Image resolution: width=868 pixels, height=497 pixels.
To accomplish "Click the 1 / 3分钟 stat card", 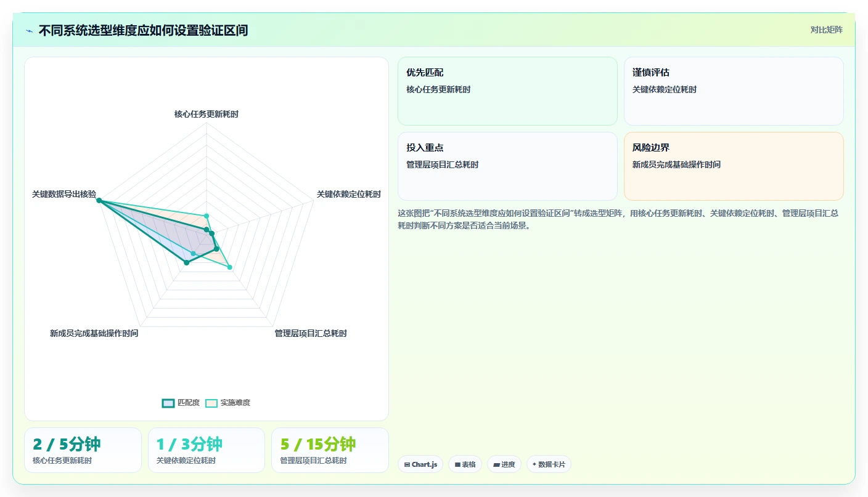I will tap(207, 450).
